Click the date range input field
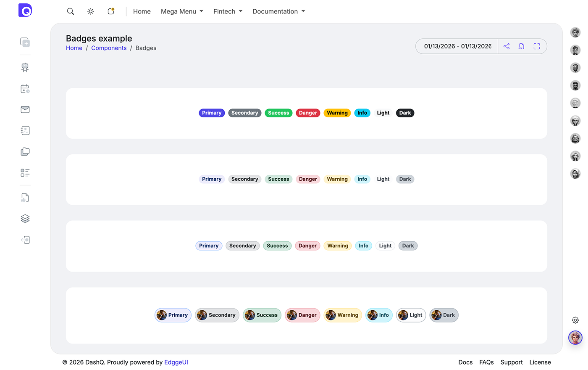The width and height of the screenshot is (588, 370). click(457, 46)
